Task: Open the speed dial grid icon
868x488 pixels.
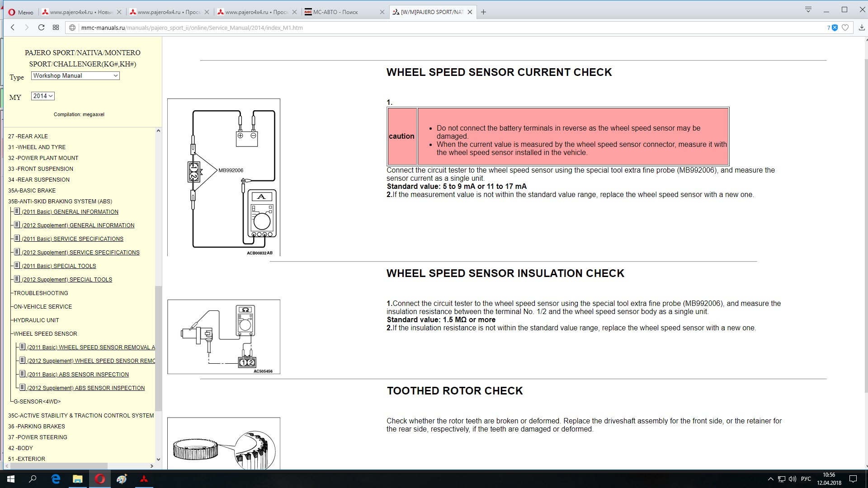Action: pyautogui.click(x=56, y=28)
